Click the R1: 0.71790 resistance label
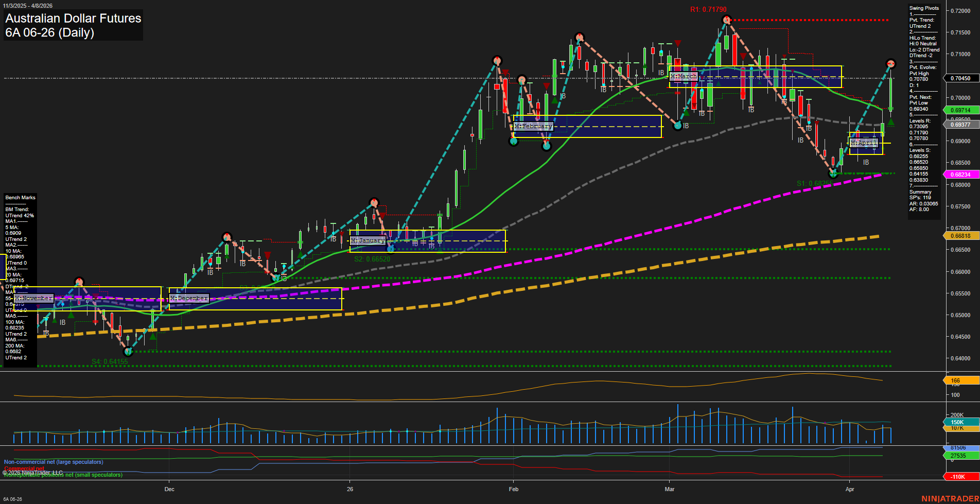 pos(707,8)
